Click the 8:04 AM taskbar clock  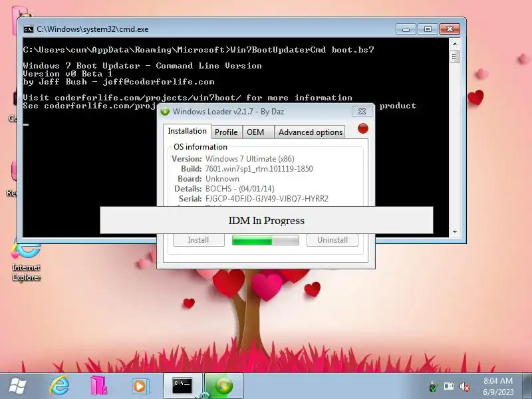click(x=498, y=386)
